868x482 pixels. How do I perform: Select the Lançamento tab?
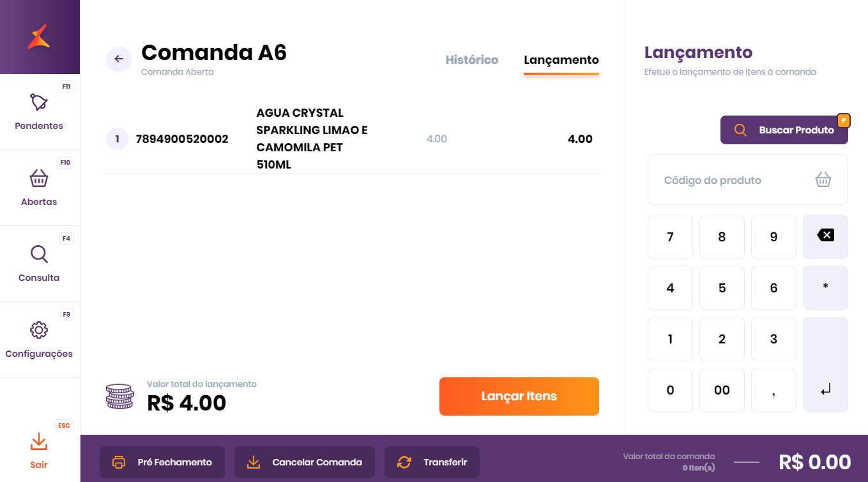point(561,60)
